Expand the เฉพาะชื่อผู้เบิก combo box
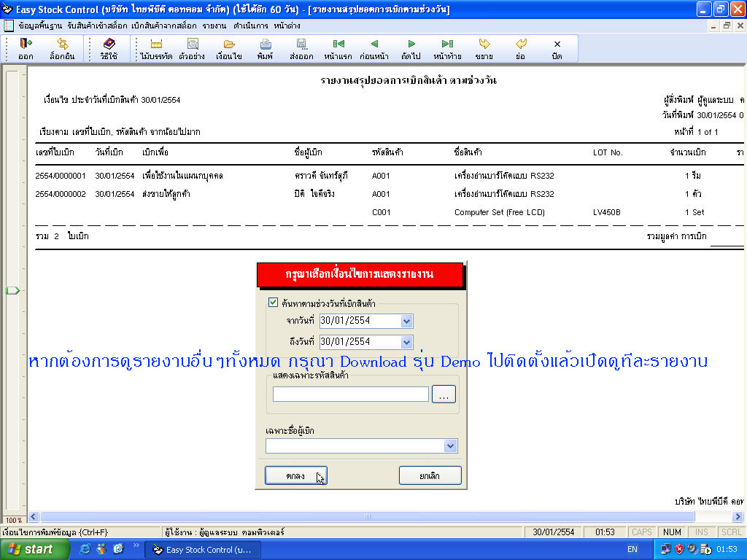 click(x=450, y=446)
